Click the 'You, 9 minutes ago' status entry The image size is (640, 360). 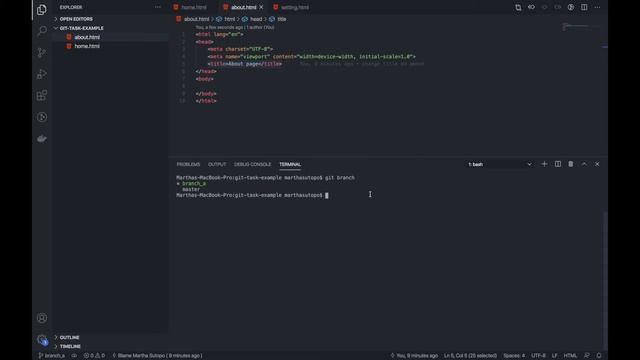pyautogui.click(x=414, y=356)
